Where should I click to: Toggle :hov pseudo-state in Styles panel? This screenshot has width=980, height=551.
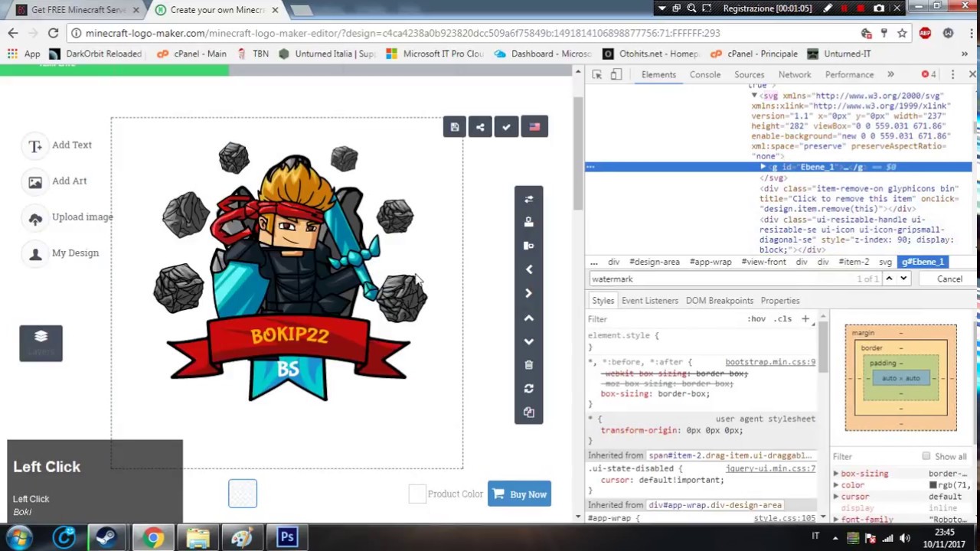pos(756,318)
